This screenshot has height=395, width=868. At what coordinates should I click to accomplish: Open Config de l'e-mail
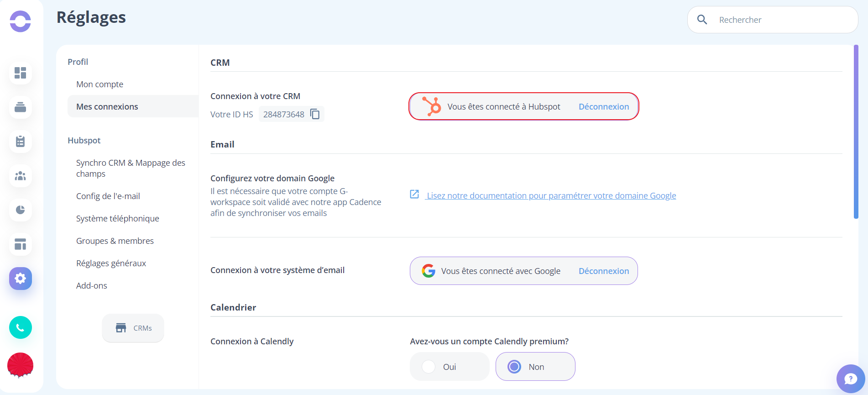click(x=108, y=196)
